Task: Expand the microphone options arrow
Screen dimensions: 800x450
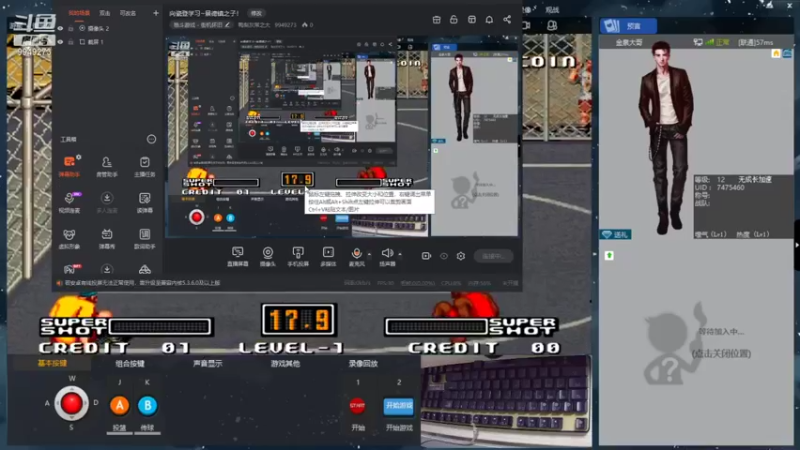Action: pos(369,254)
